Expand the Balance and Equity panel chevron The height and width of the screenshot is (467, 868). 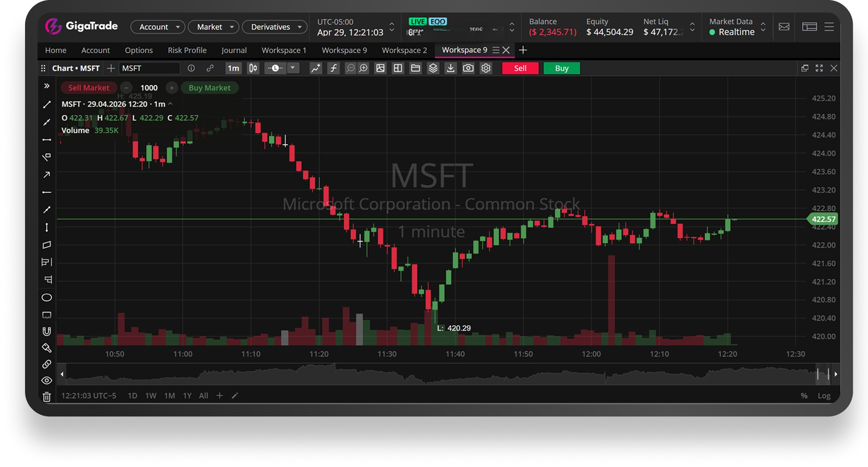click(692, 27)
